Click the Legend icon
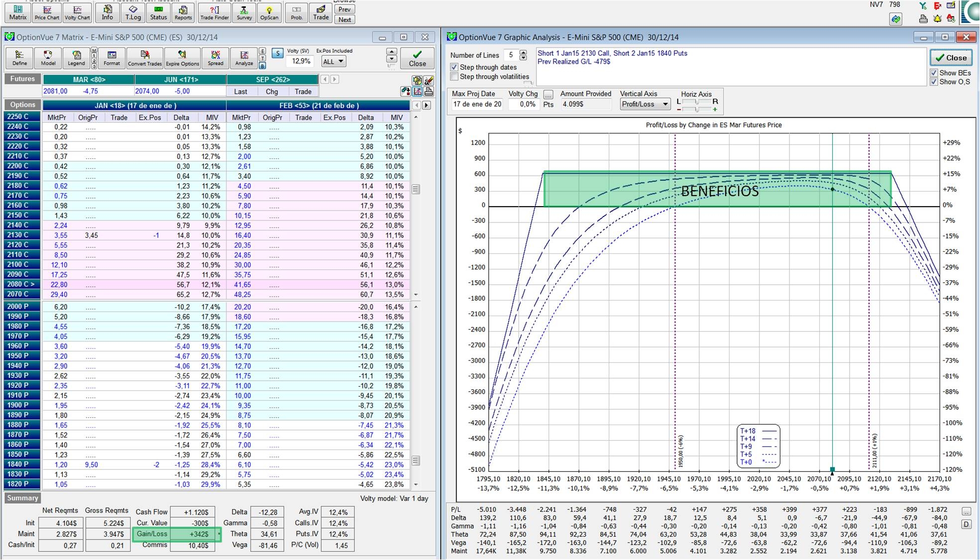 pyautogui.click(x=76, y=58)
